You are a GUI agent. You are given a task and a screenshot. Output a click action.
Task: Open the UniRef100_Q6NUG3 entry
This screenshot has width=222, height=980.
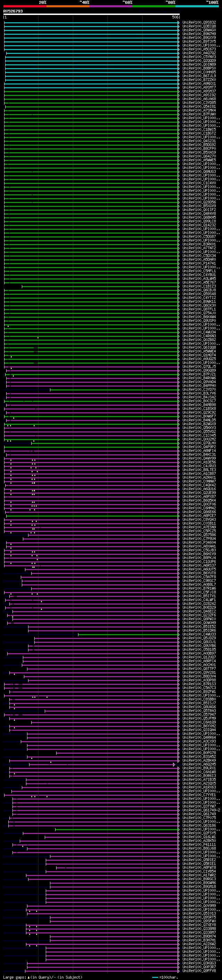point(199,172)
